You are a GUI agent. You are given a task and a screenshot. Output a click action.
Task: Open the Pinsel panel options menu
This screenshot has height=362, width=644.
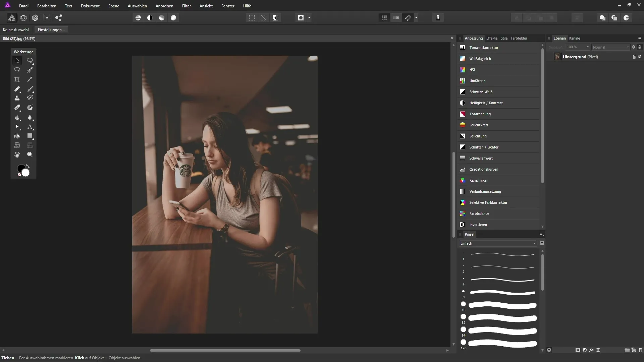541,234
